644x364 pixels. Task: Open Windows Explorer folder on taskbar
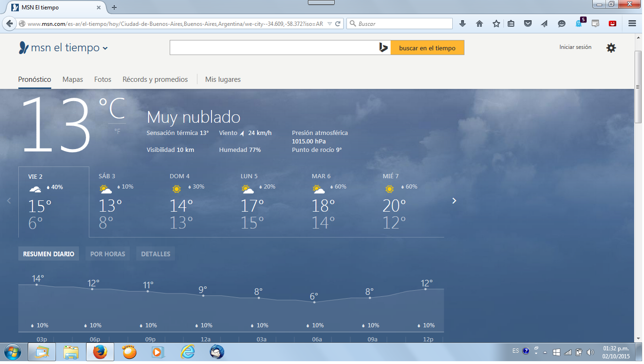(71, 352)
